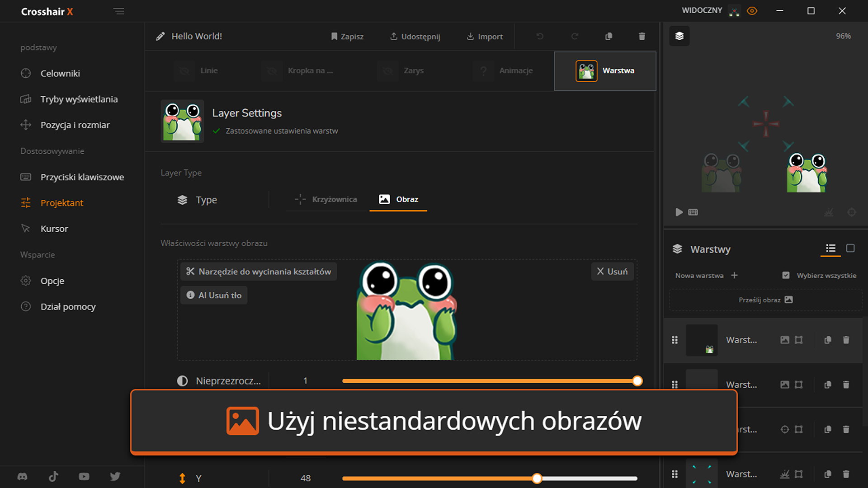Click the Nieprzezroczystość opacity slider handle
Viewport: 868px width, 488px height.
click(x=637, y=381)
